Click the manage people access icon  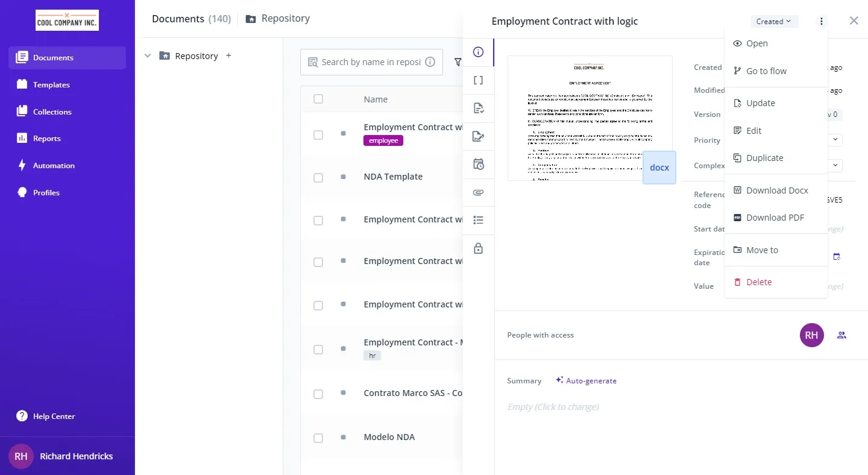point(841,335)
